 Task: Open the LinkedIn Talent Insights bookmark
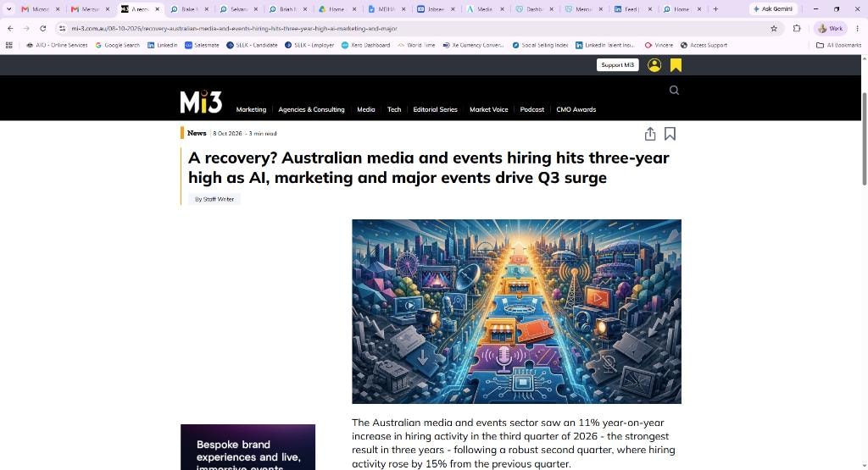(x=605, y=46)
